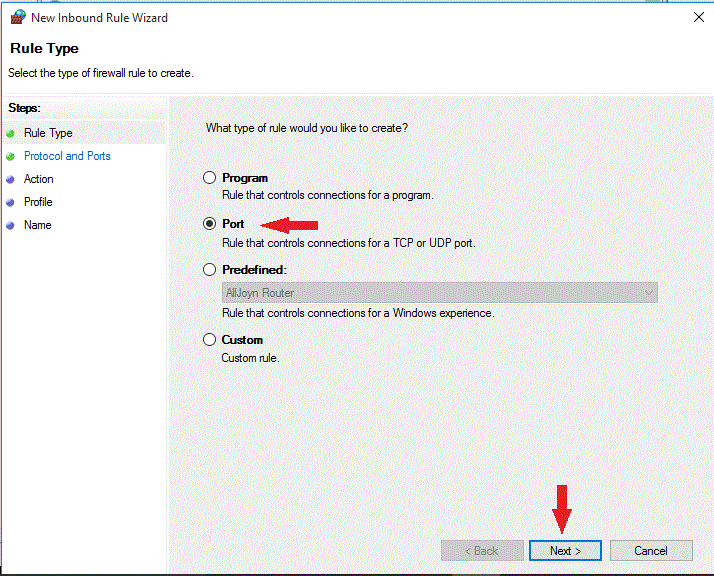This screenshot has width=714, height=576.
Task: Select the Program radio button
Action: [x=209, y=178]
